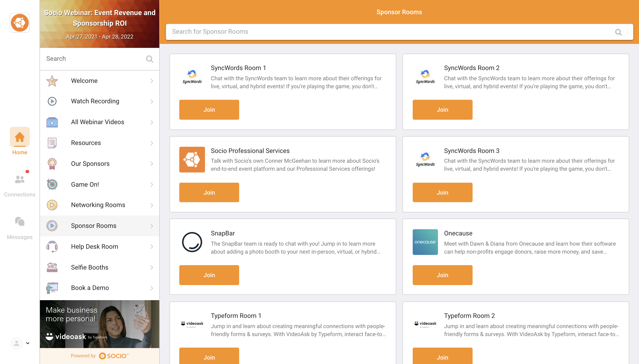Viewport: 639px width, 364px height.
Task: Click the Sponsor Rooms search magnifier icon
Action: pyautogui.click(x=618, y=32)
